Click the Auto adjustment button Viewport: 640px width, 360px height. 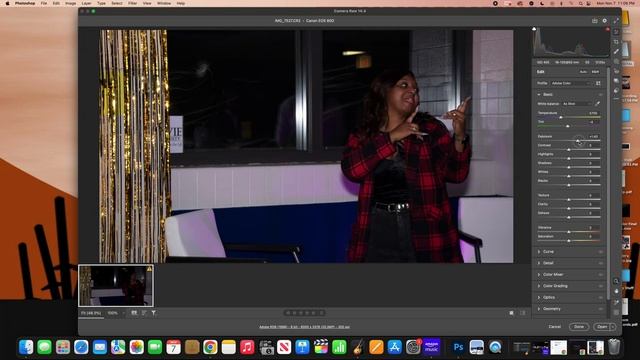point(583,72)
